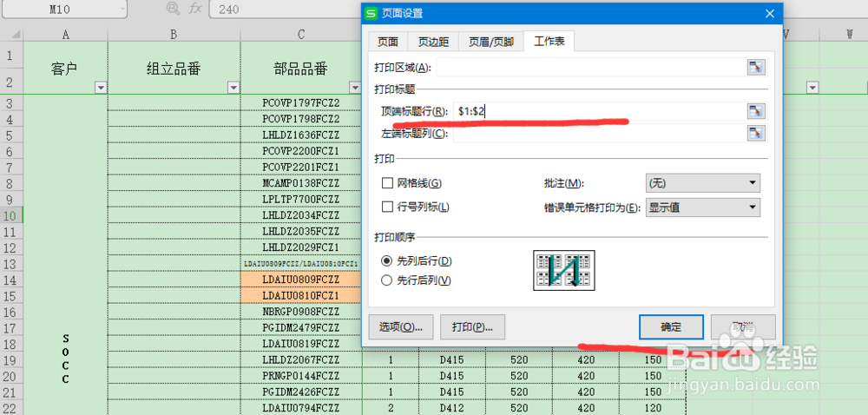Select column B header
Screen dimensions: 868x415
click(x=174, y=35)
